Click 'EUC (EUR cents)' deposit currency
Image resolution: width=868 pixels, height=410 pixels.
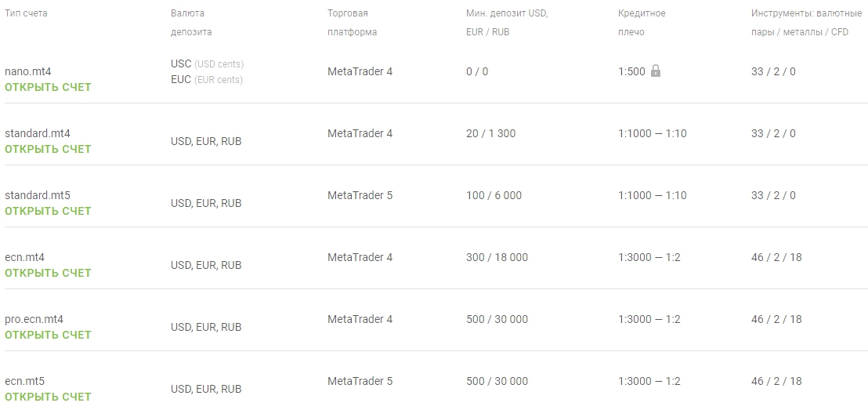(206, 79)
